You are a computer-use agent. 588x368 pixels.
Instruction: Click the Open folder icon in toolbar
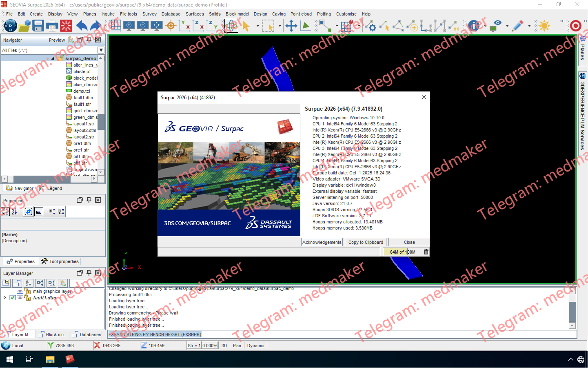tap(24, 26)
